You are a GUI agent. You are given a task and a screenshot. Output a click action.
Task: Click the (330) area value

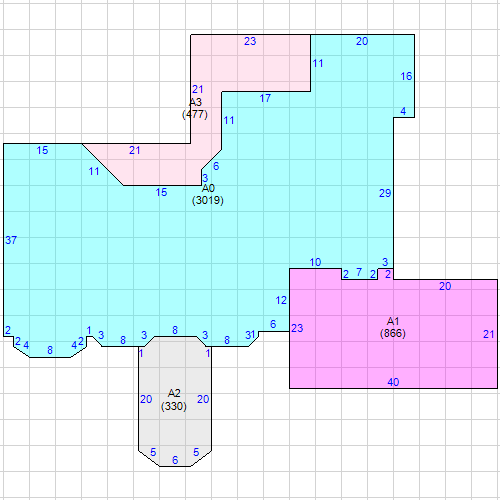[174, 406]
